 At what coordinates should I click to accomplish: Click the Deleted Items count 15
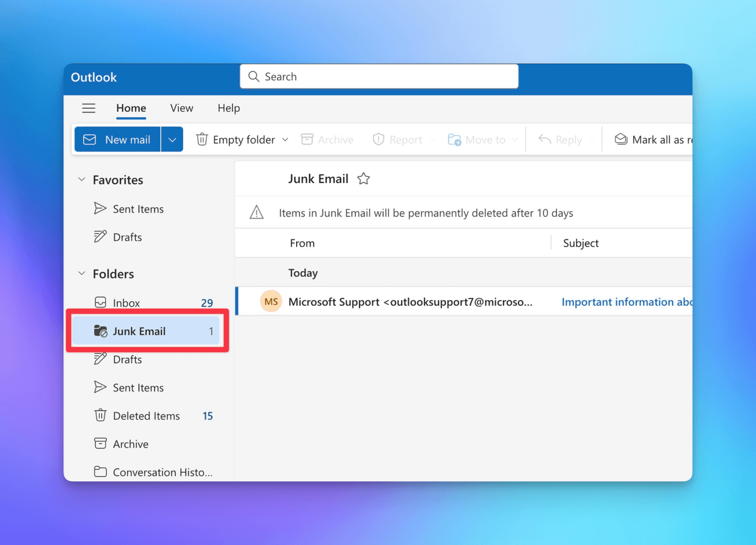tap(207, 416)
